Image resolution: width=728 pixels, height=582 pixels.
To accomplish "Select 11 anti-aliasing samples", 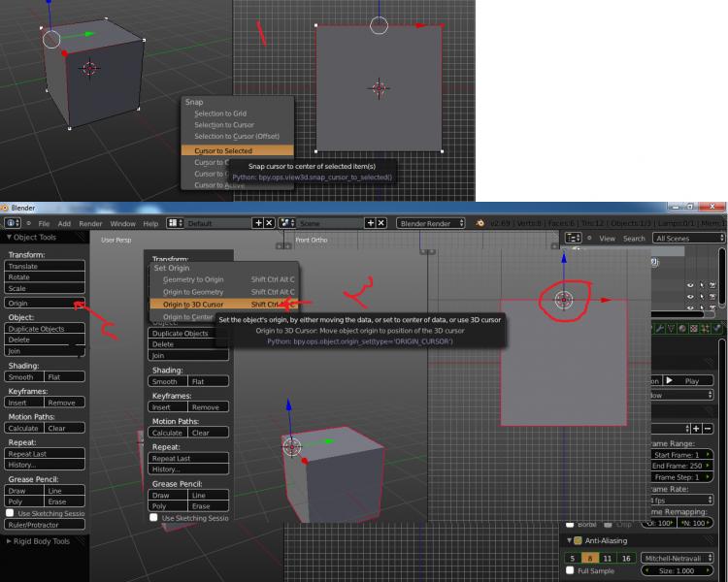I will (x=608, y=559).
